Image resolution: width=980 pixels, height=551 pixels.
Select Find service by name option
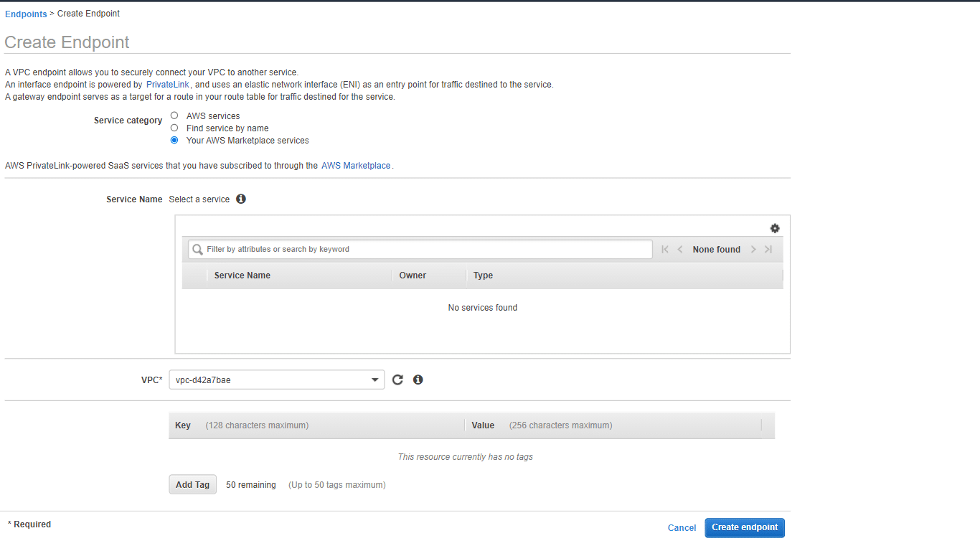[174, 128]
